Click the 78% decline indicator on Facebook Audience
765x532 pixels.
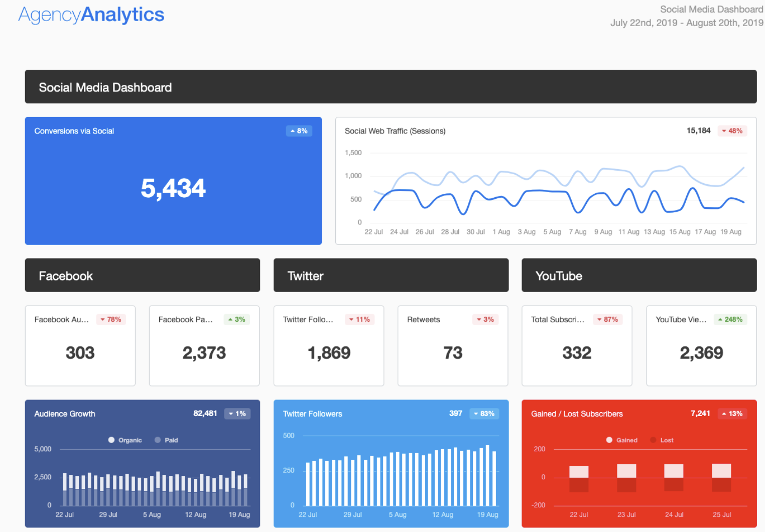[111, 319]
